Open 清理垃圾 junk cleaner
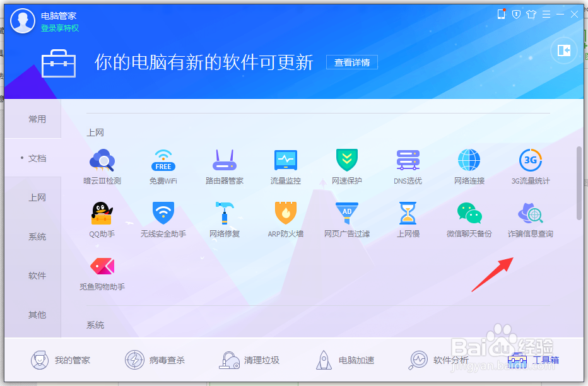The height and width of the screenshot is (386, 588). [x=249, y=360]
